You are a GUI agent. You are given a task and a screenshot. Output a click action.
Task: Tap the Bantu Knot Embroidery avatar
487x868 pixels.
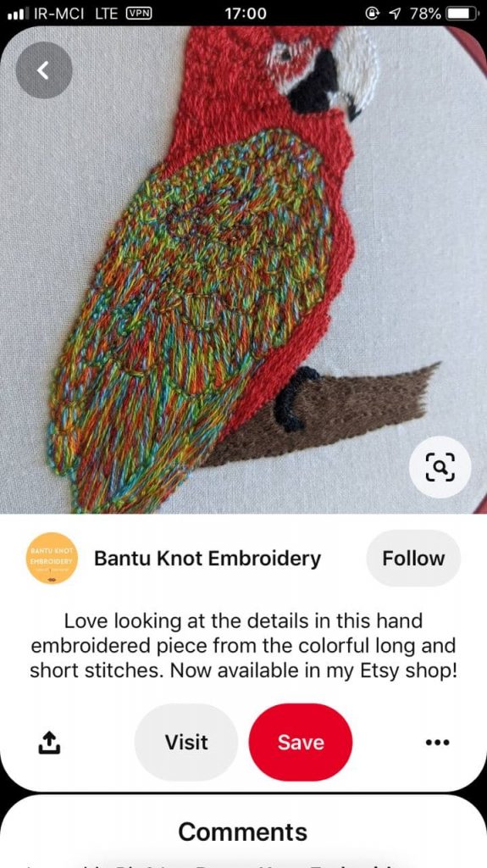(x=52, y=558)
